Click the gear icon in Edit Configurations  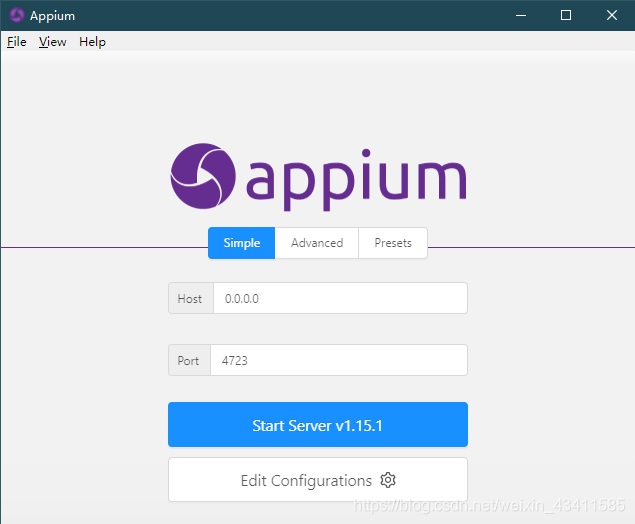point(388,480)
